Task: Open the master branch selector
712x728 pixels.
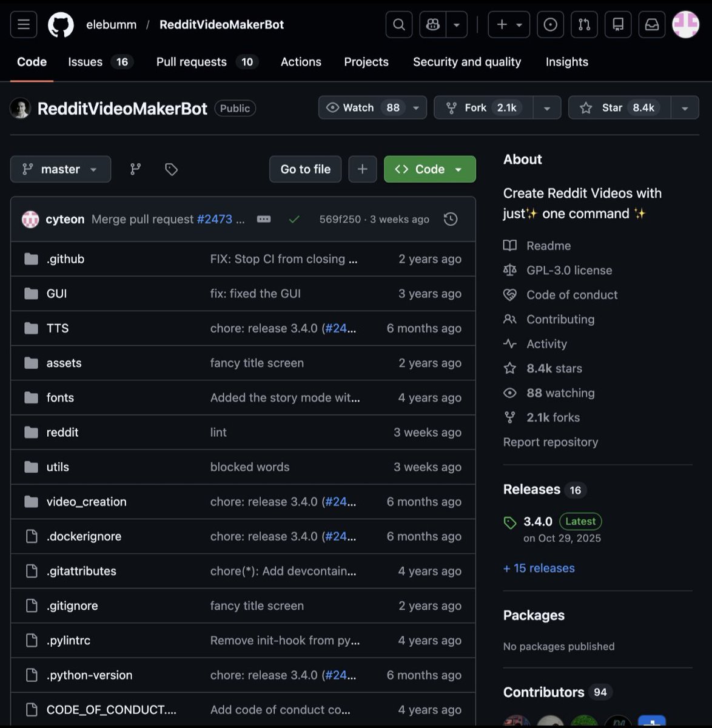Action: 61,169
